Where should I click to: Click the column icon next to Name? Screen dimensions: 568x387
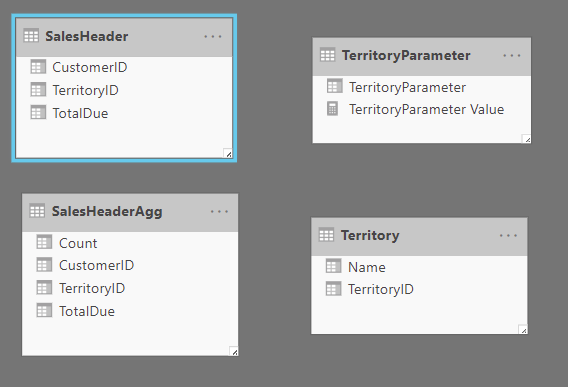tap(333, 266)
